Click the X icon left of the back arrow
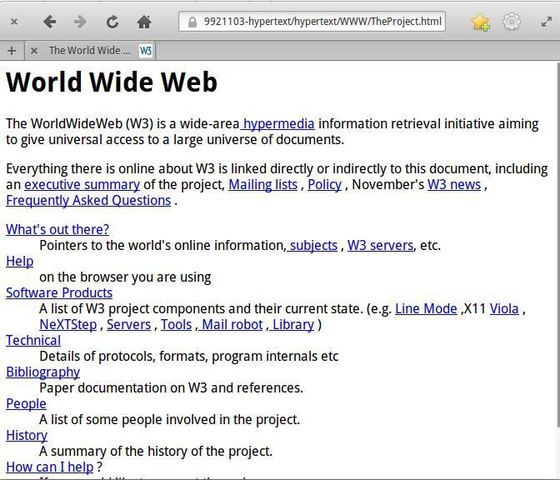 (x=14, y=22)
